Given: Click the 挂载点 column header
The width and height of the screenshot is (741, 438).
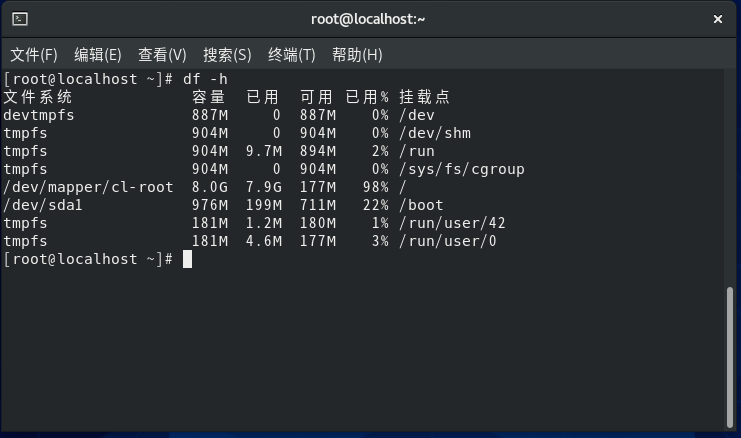Looking at the screenshot, I should (x=424, y=97).
